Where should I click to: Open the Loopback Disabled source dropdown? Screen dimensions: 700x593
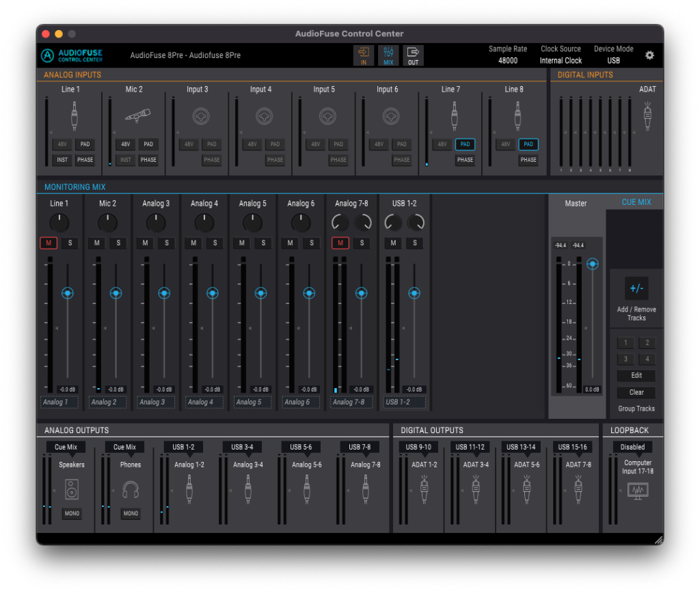point(632,447)
